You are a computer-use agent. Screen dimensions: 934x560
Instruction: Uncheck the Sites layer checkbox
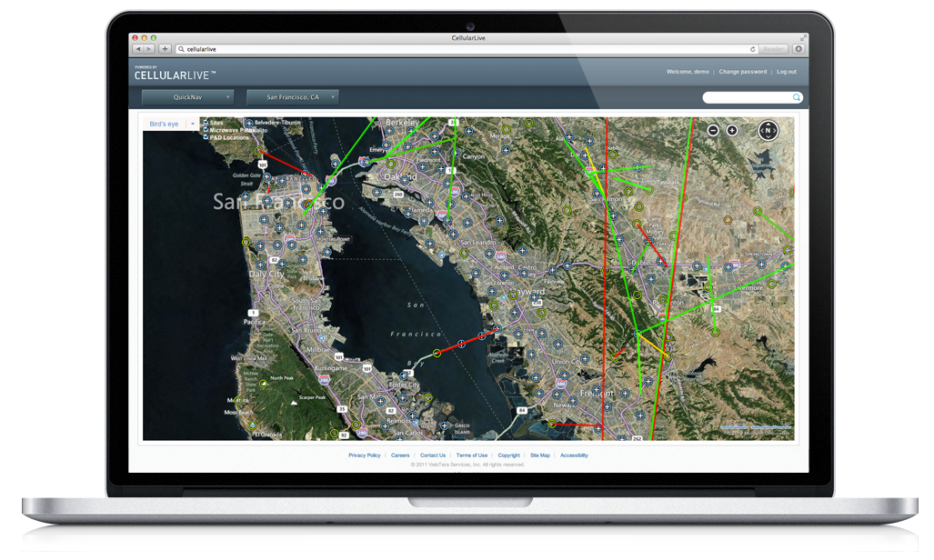[x=206, y=122]
